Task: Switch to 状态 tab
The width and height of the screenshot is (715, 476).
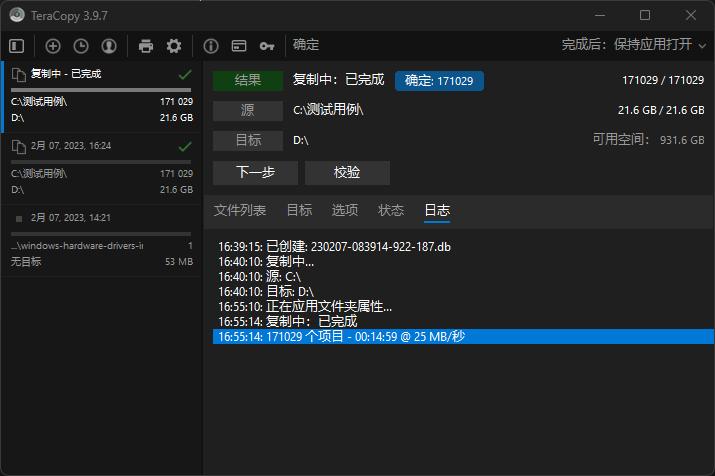Action: [x=391, y=210]
